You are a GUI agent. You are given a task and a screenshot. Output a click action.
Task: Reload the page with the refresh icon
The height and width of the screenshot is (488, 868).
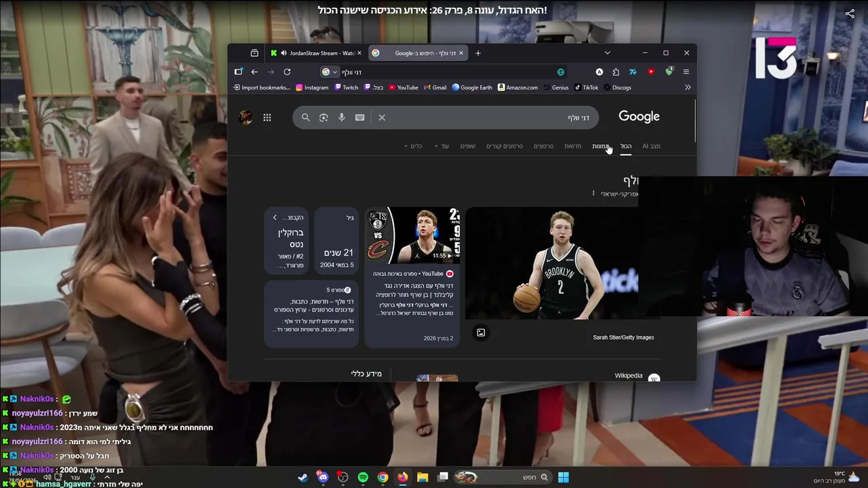point(287,72)
